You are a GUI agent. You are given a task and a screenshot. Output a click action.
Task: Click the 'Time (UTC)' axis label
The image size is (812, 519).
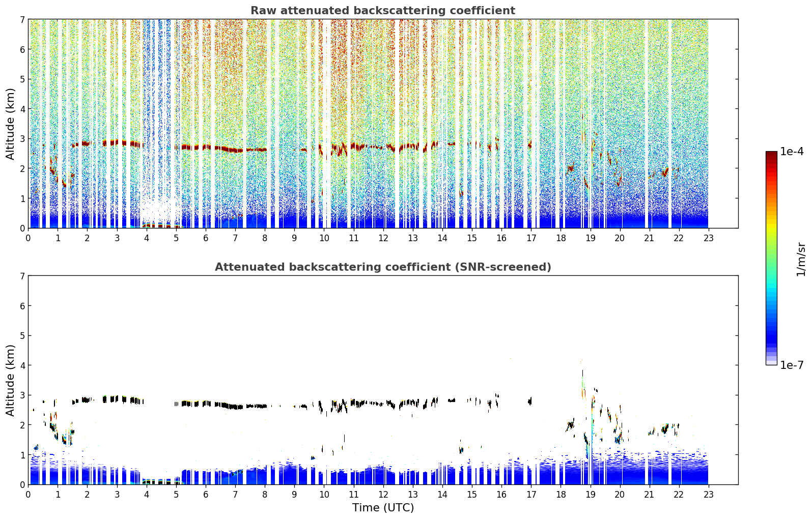pyautogui.click(x=383, y=508)
